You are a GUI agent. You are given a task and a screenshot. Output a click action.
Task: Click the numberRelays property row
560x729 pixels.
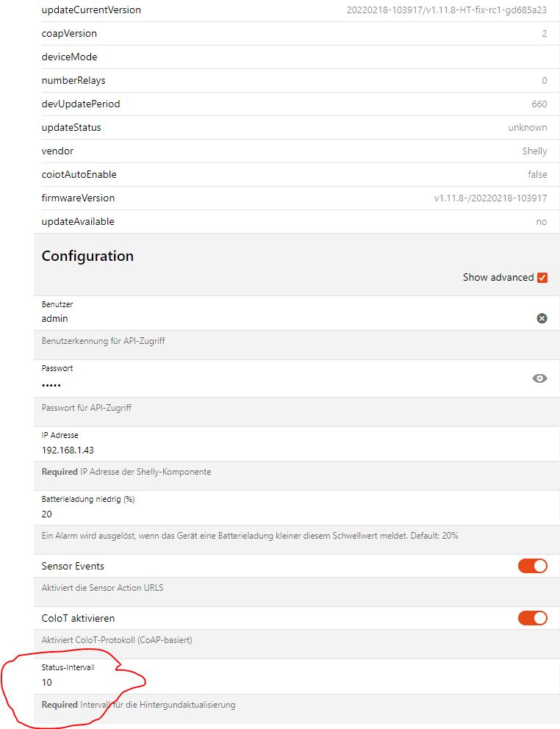294,81
